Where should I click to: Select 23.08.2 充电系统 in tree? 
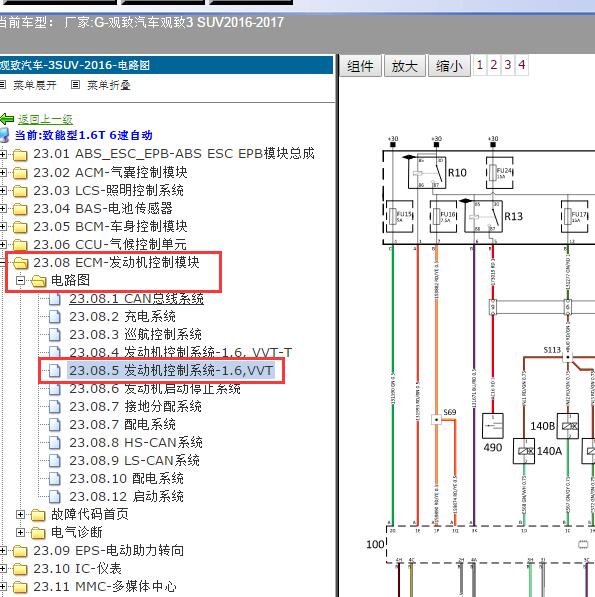122,316
